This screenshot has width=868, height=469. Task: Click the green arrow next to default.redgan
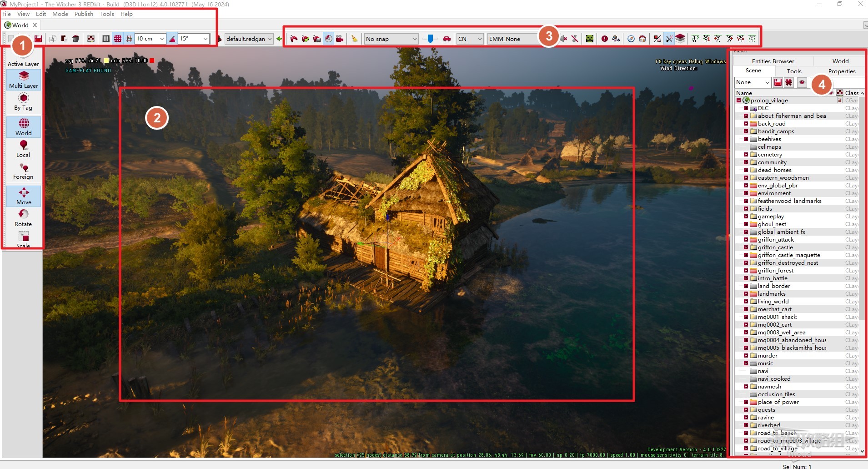click(279, 39)
